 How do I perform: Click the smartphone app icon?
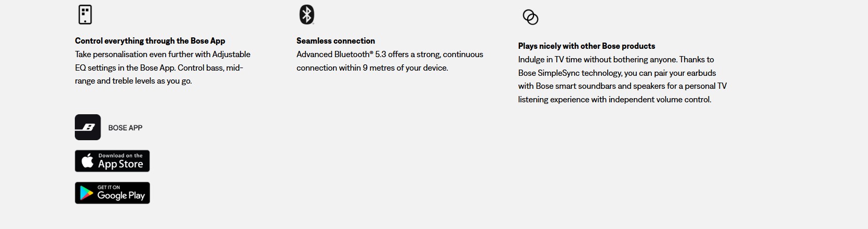[85, 15]
